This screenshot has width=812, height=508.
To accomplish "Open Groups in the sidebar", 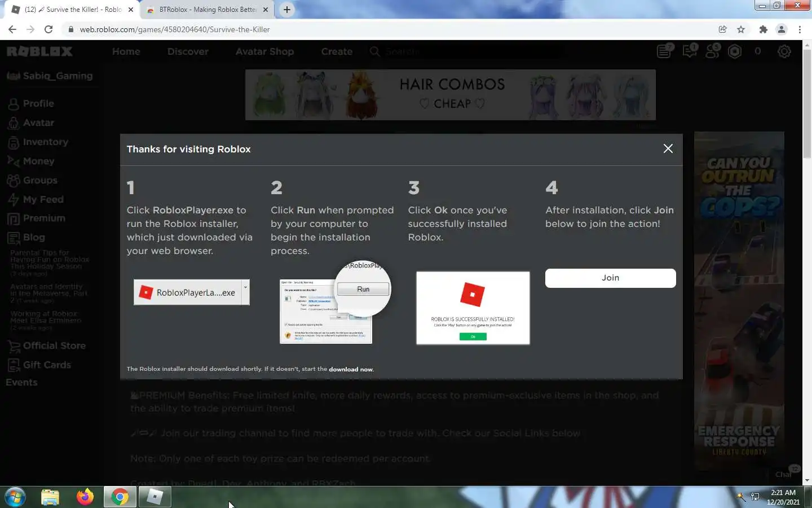I will click(x=33, y=180).
